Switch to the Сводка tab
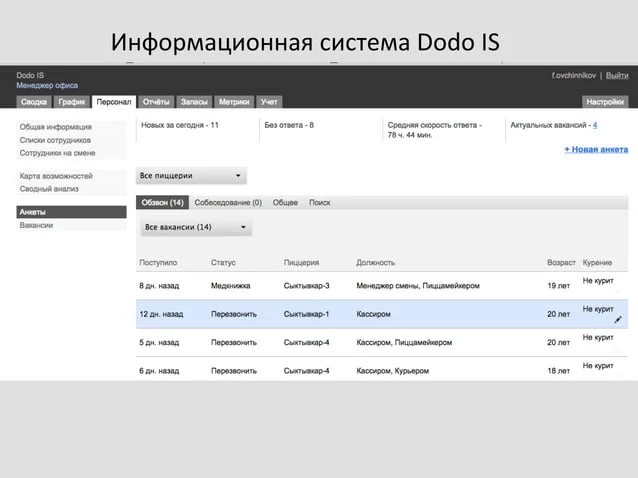 point(34,102)
